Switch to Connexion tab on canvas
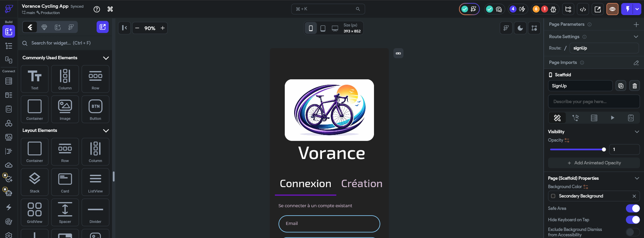 [306, 183]
